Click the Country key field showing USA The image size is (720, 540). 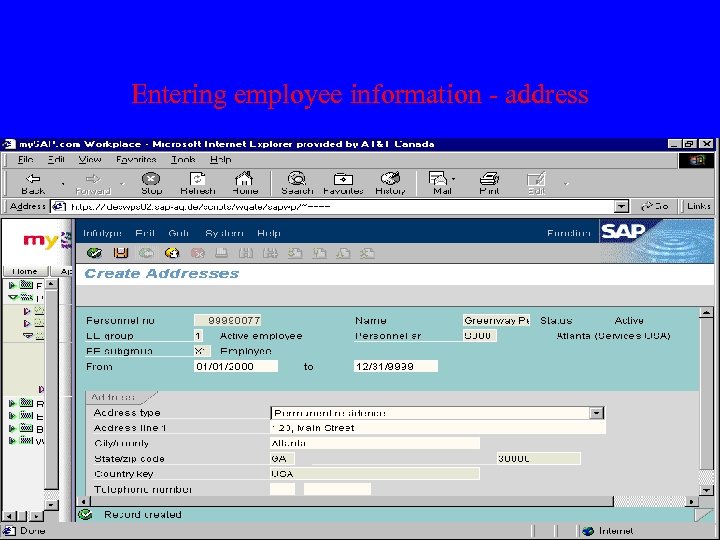point(375,473)
